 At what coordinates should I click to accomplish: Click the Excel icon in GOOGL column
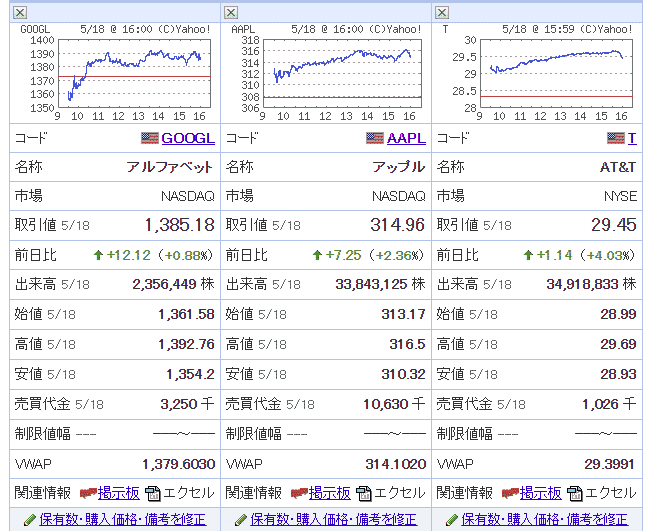153,493
